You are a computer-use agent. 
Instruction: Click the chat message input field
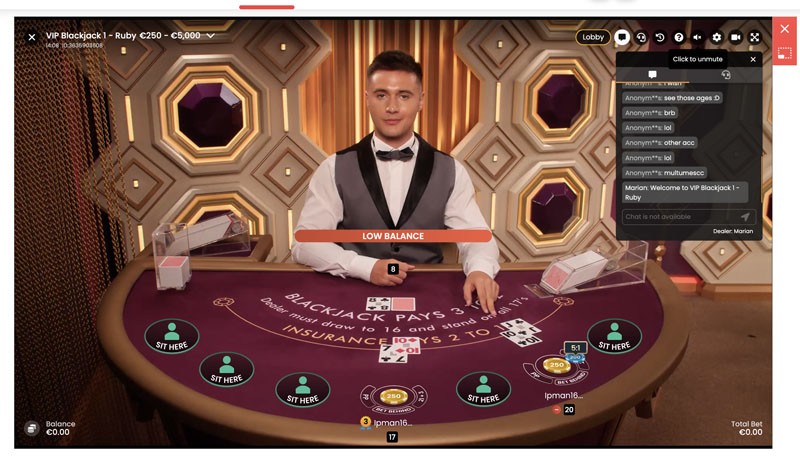coord(681,217)
